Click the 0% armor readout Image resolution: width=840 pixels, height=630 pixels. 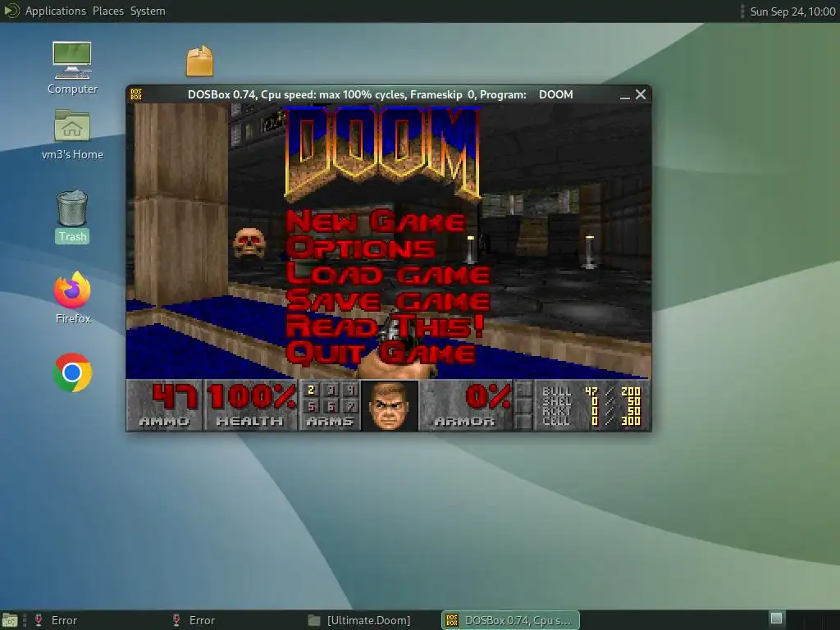click(x=487, y=397)
